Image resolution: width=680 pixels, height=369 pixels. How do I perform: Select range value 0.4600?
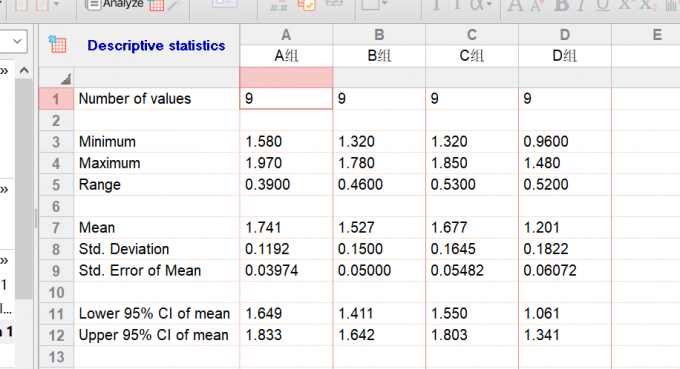(x=379, y=185)
